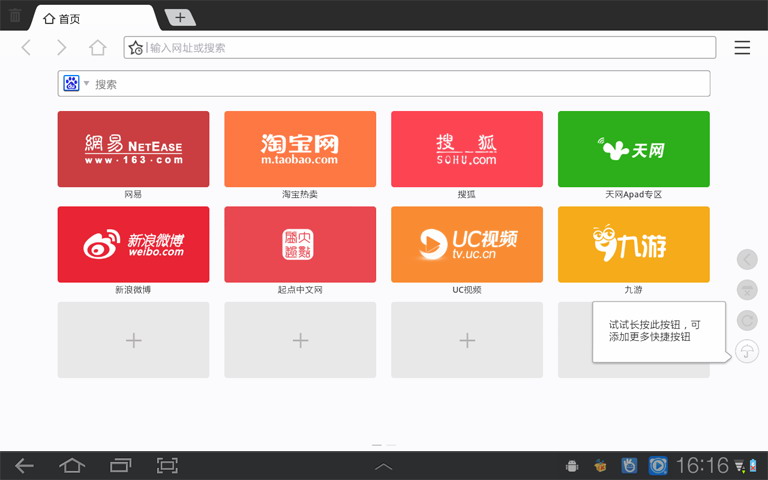Click the trash icon beside the tabs
This screenshot has width=768, height=480.
[15, 16]
